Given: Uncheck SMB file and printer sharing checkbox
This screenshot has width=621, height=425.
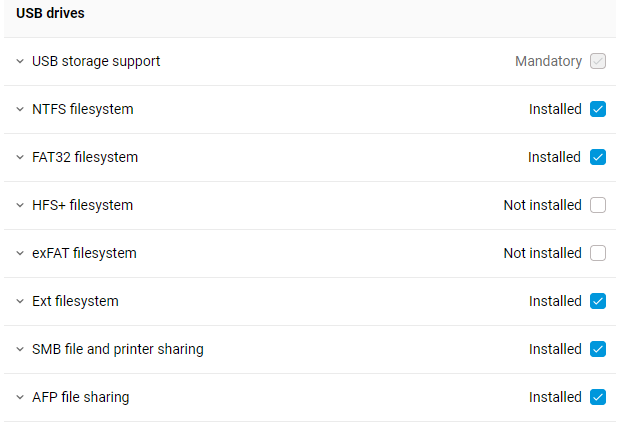Looking at the screenshot, I should coord(598,349).
